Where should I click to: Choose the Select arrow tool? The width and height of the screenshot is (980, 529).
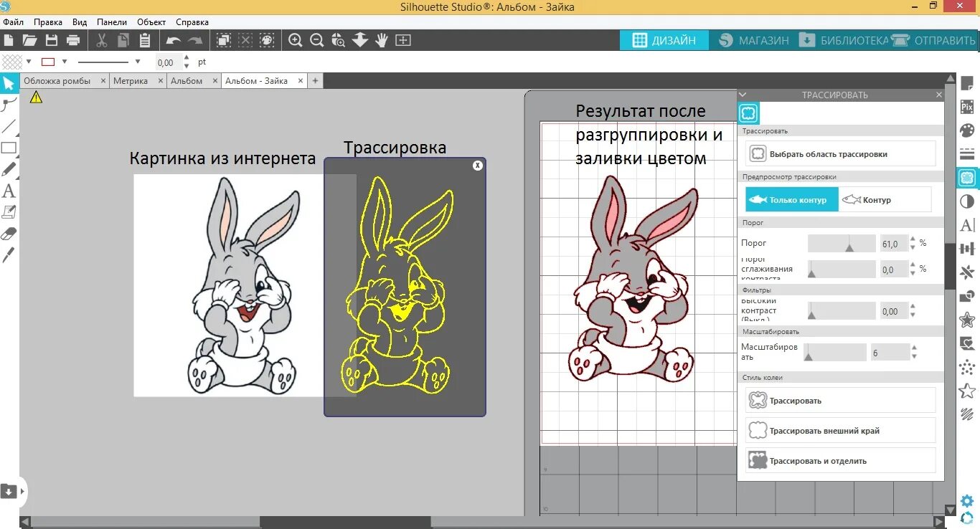click(x=9, y=84)
